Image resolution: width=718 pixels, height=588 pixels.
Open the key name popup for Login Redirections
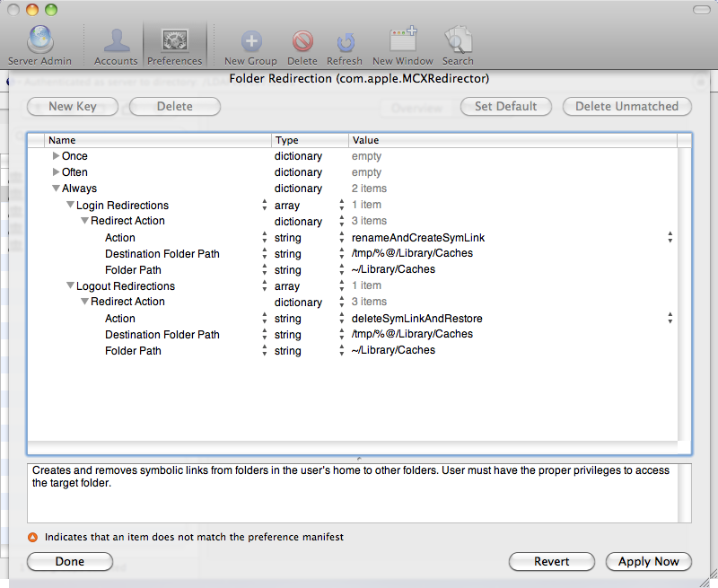[264, 205]
